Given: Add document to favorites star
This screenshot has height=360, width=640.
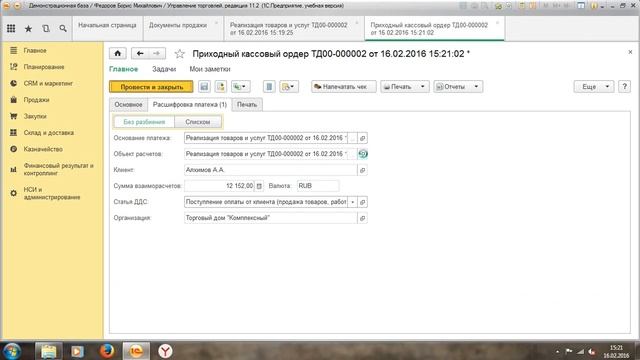Looking at the screenshot, I should tap(180, 53).
